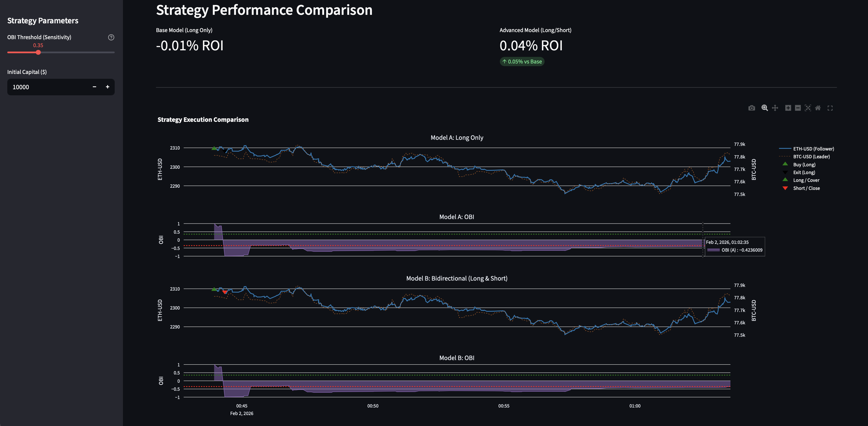Viewport: 868px width, 426px height.
Task: Toggle Long / Cover legend entry
Action: point(806,180)
